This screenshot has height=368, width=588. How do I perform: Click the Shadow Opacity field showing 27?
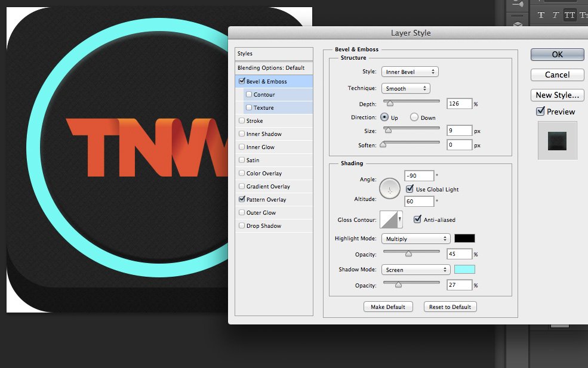(x=460, y=285)
